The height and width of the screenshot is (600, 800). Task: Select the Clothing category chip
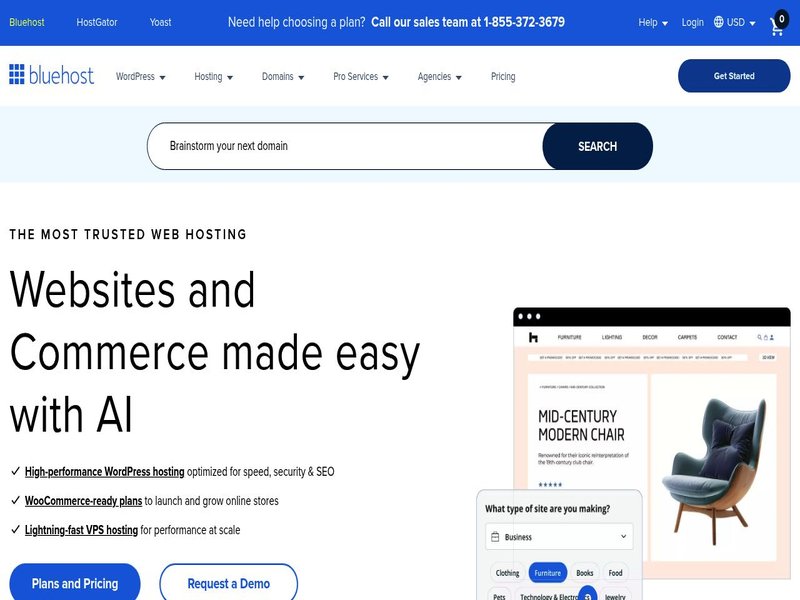pyautogui.click(x=507, y=573)
